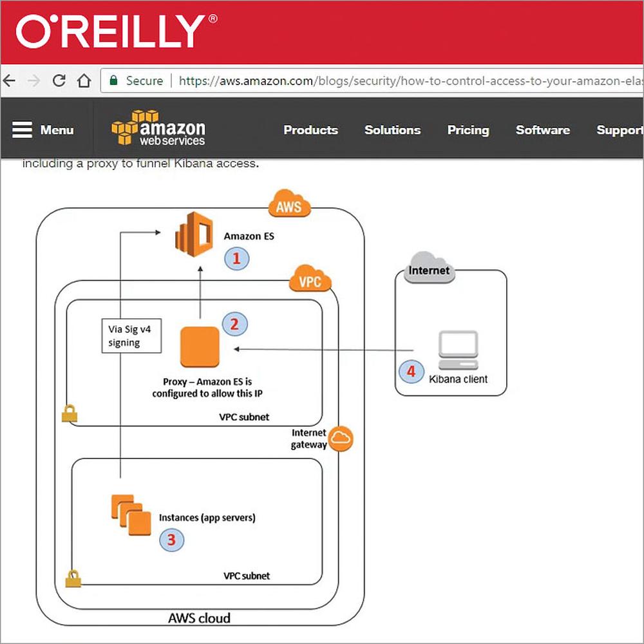Click the Amazon ES service icon
Screen dimensions: 644x644
[194, 234]
